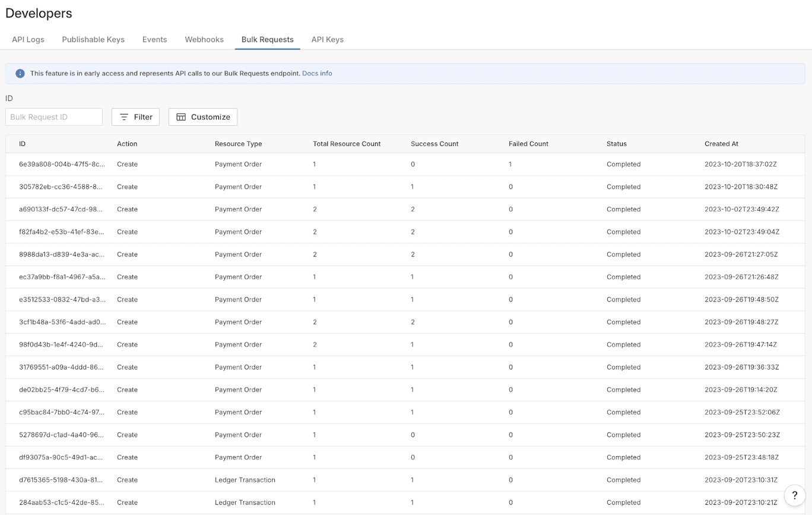Click the ID column header
This screenshot has height=515, width=812.
pyautogui.click(x=22, y=144)
